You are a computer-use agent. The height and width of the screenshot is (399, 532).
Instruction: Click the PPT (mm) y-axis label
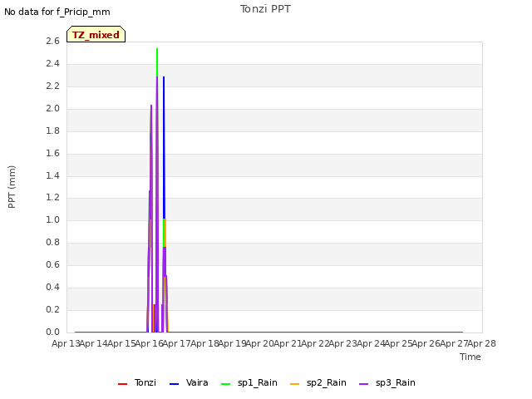click(12, 187)
